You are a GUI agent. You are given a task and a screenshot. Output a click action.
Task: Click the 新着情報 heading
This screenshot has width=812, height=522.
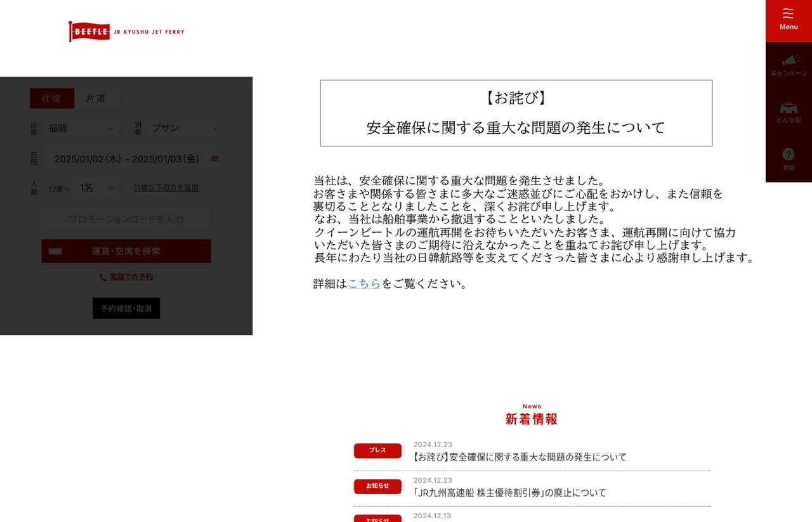pos(532,419)
